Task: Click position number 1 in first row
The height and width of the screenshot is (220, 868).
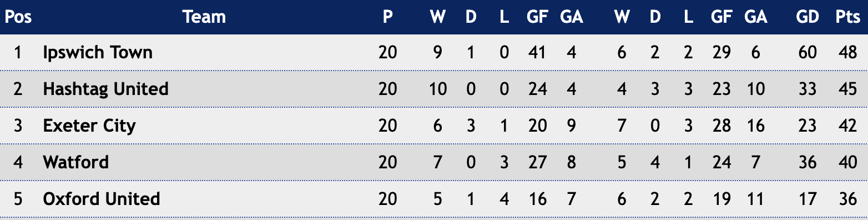Action: coord(18,53)
